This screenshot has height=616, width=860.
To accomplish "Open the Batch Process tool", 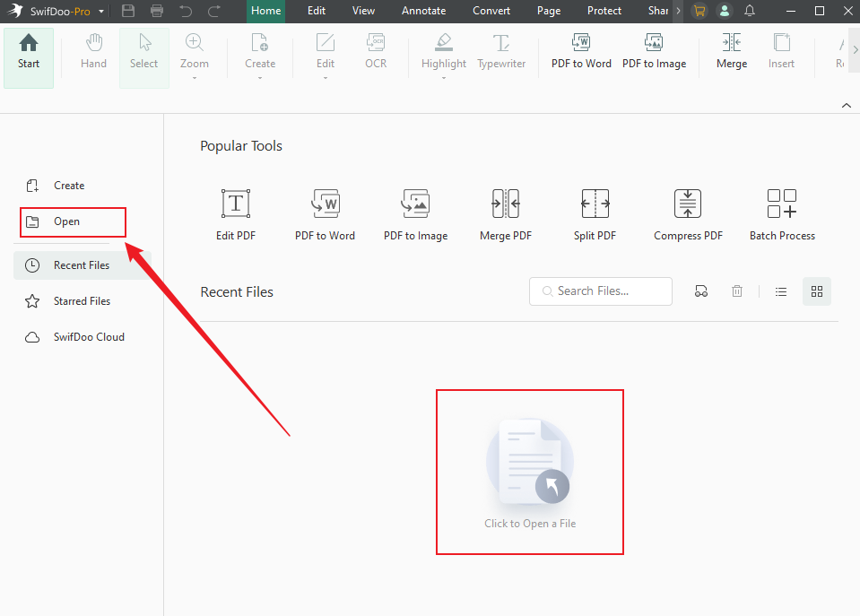I will tap(782, 204).
